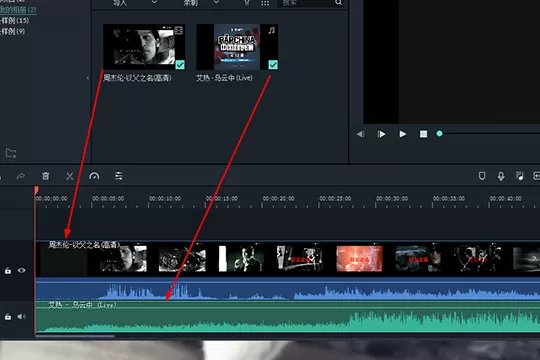This screenshot has height=360, width=540.
Task: Select the 周杰伦-以父之名 video thumbnail
Action: (144, 47)
